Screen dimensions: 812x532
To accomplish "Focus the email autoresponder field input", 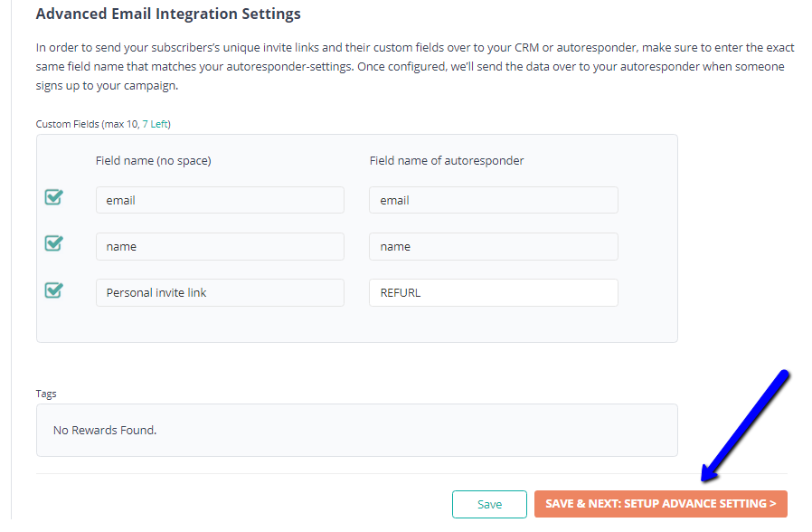I will point(493,200).
